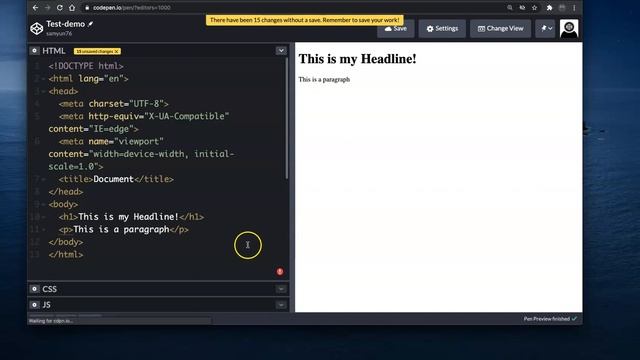Select the JS editor panel header
Screen dimensions: 640x360
pyautogui.click(x=158, y=304)
